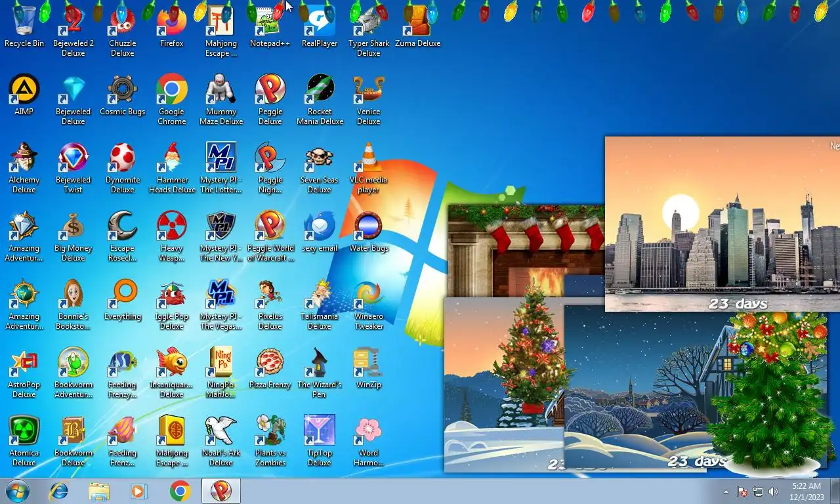Select the TipTop Deluxe icon
840x504 pixels.
coord(320,440)
